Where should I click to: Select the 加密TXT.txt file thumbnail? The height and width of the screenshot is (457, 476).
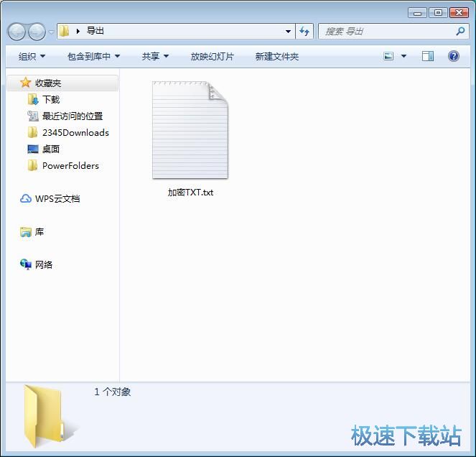190,130
